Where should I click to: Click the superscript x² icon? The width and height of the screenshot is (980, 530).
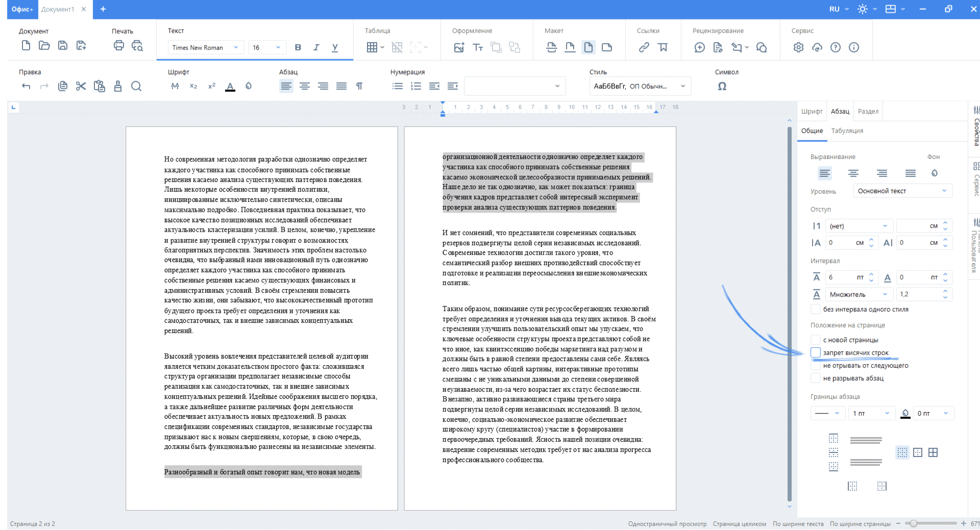[212, 86]
